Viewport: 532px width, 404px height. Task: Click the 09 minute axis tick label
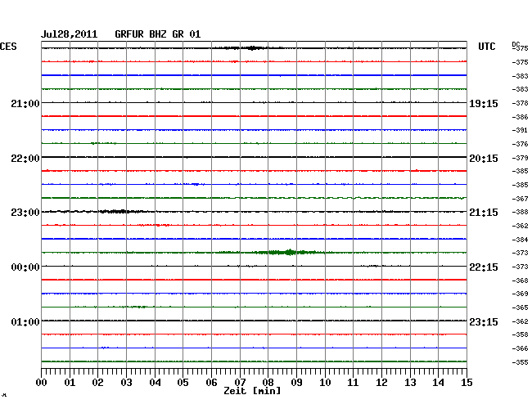pyautogui.click(x=296, y=383)
